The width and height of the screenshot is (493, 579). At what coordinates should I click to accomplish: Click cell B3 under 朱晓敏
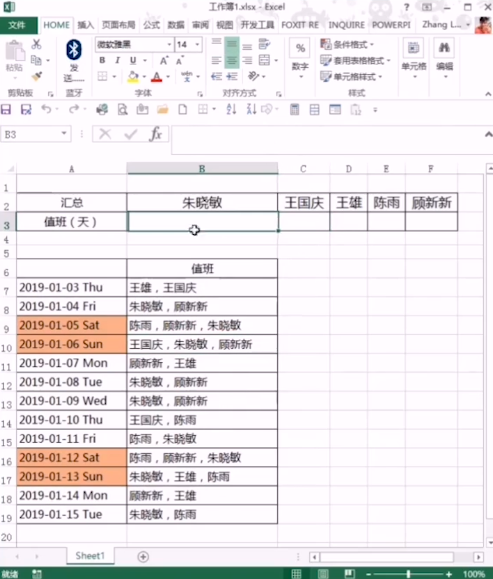(x=202, y=222)
